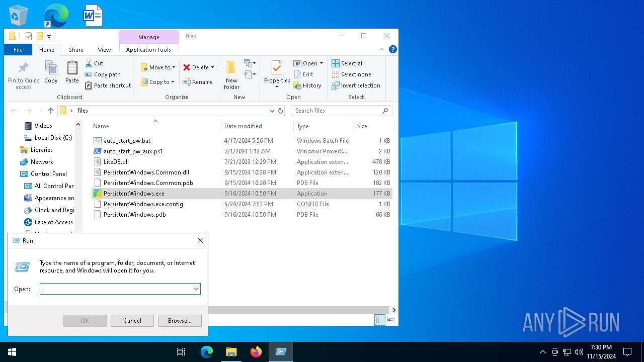Switch to Details view layout icon
The image size is (644, 362).
pos(380,320)
